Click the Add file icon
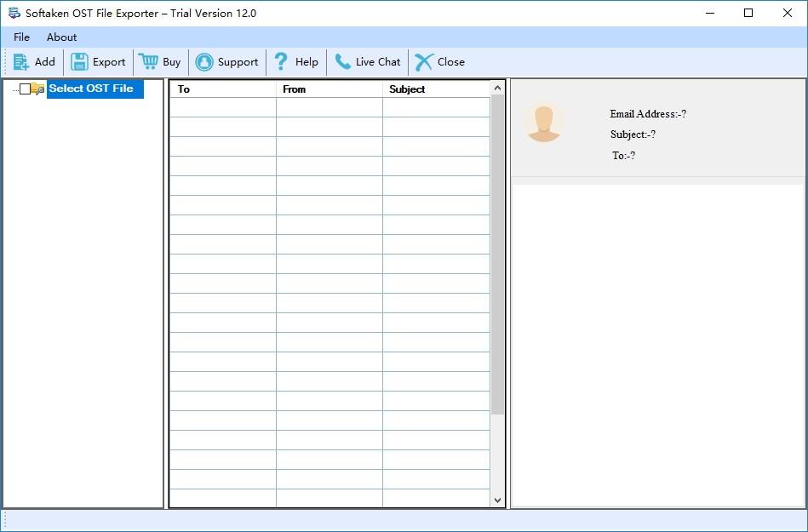Viewport: 808px width, 532px height. pos(21,62)
